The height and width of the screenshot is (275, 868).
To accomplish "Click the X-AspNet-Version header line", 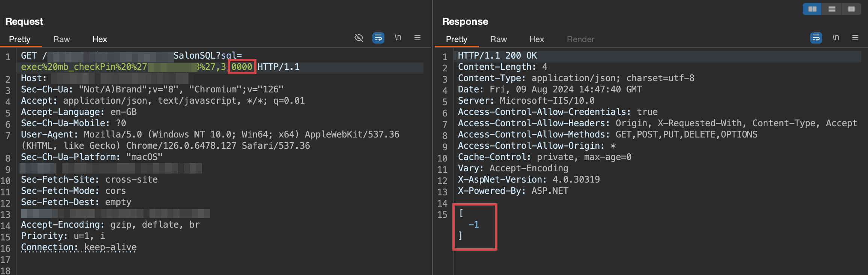I will (x=529, y=180).
